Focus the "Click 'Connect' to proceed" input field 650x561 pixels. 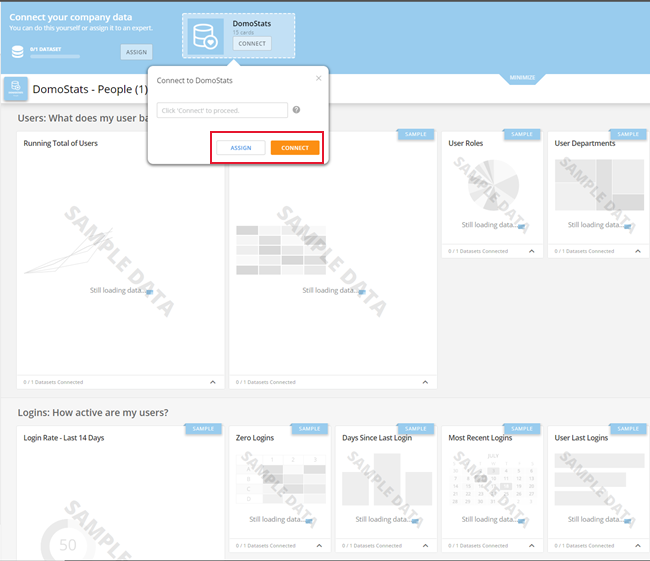[222, 110]
